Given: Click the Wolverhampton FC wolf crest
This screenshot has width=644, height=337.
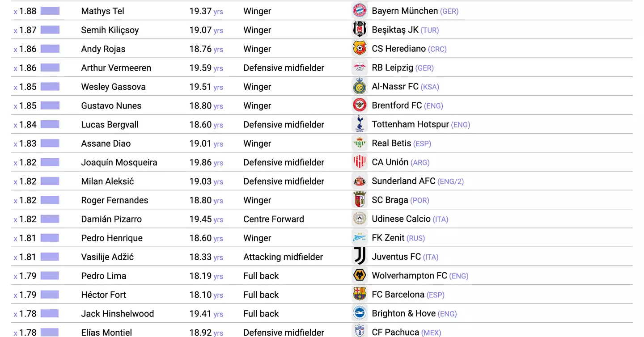Looking at the screenshot, I should [x=360, y=275].
